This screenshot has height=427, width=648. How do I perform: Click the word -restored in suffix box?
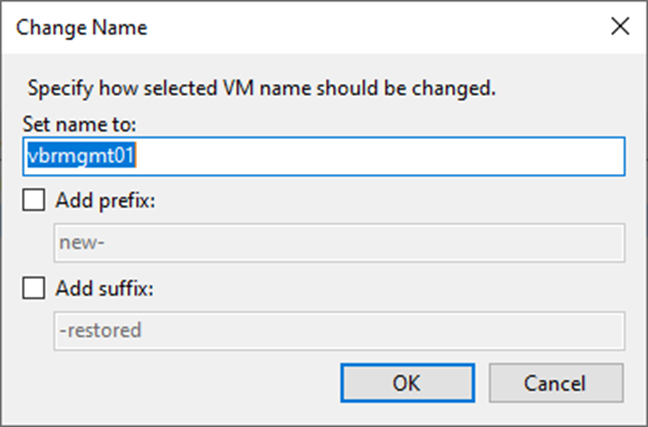coord(100,330)
